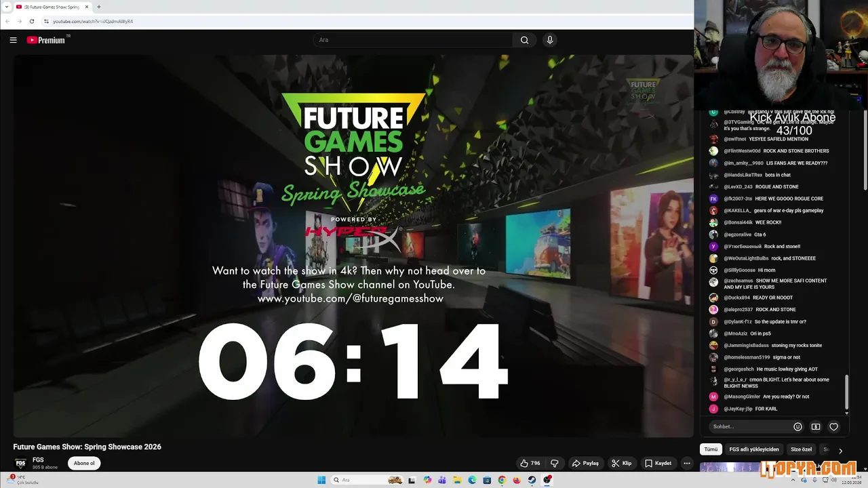Dislike the video with thumbs down
Image resolution: width=868 pixels, height=488 pixels.
(555, 464)
